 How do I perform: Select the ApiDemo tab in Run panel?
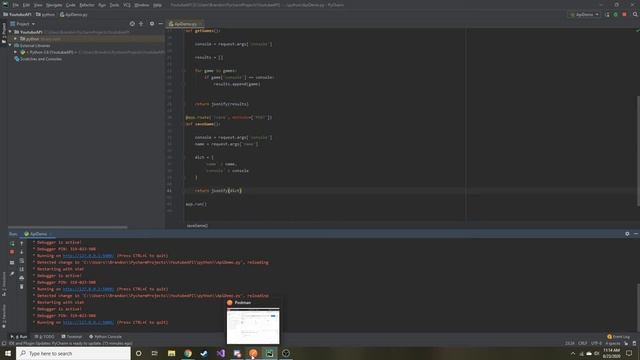click(38, 234)
